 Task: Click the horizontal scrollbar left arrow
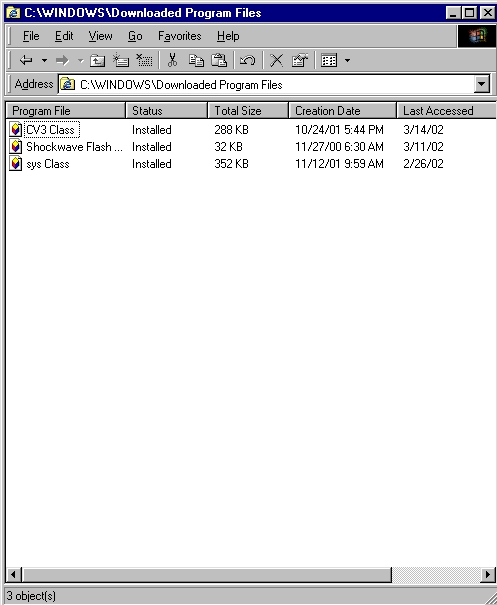[x=14, y=575]
